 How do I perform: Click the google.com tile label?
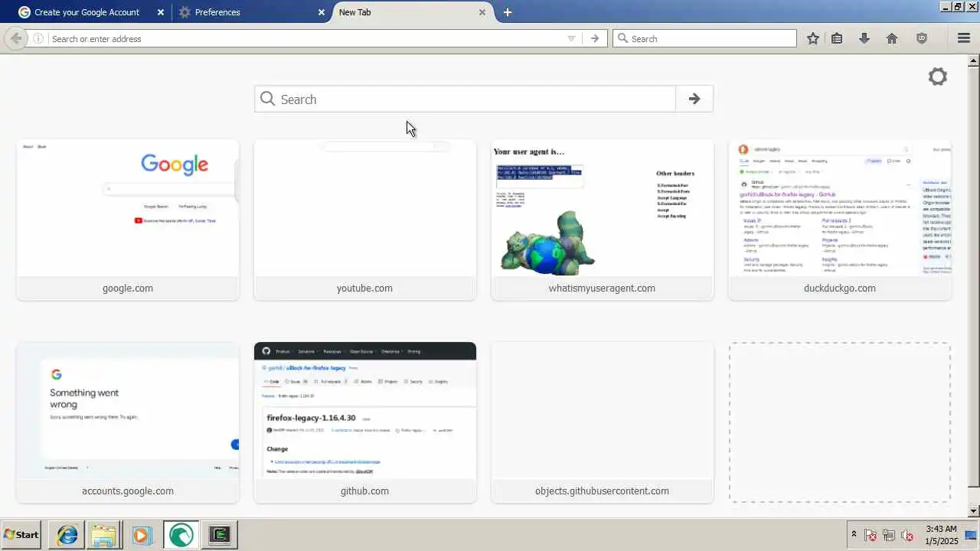pyautogui.click(x=128, y=289)
